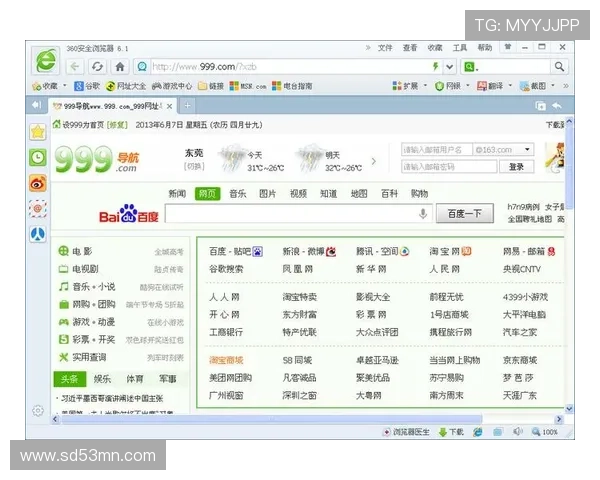Expand 截图 dropdown arrow
This screenshot has width=600, height=480.
pos(553,86)
